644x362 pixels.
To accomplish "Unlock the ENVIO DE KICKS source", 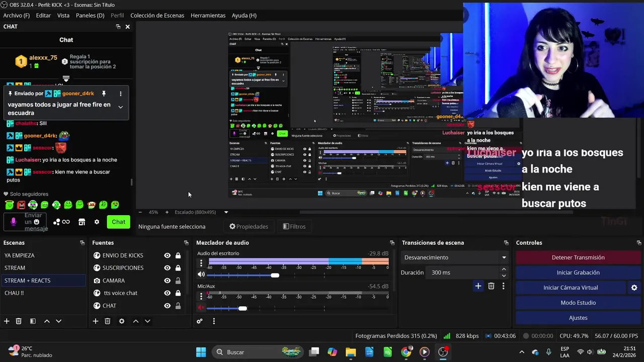I will [178, 255].
